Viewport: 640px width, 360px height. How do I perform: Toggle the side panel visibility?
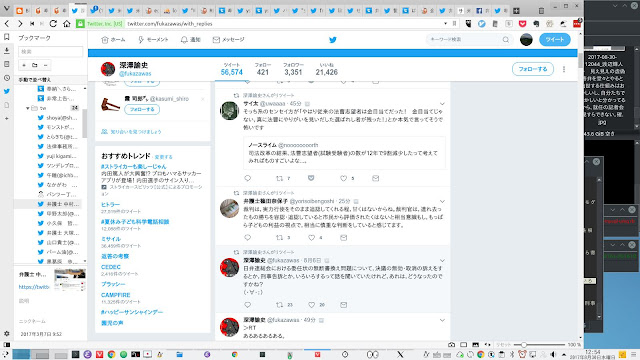7,344
